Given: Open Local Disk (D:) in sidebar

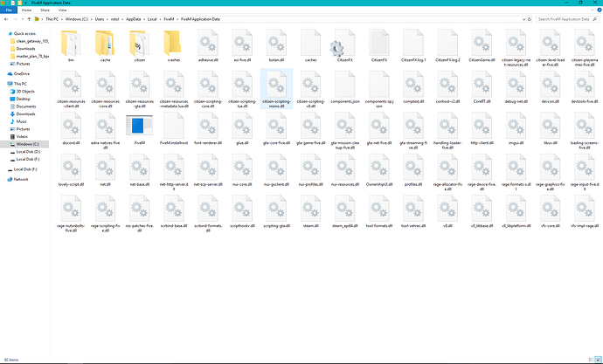Looking at the screenshot, I should [28, 152].
